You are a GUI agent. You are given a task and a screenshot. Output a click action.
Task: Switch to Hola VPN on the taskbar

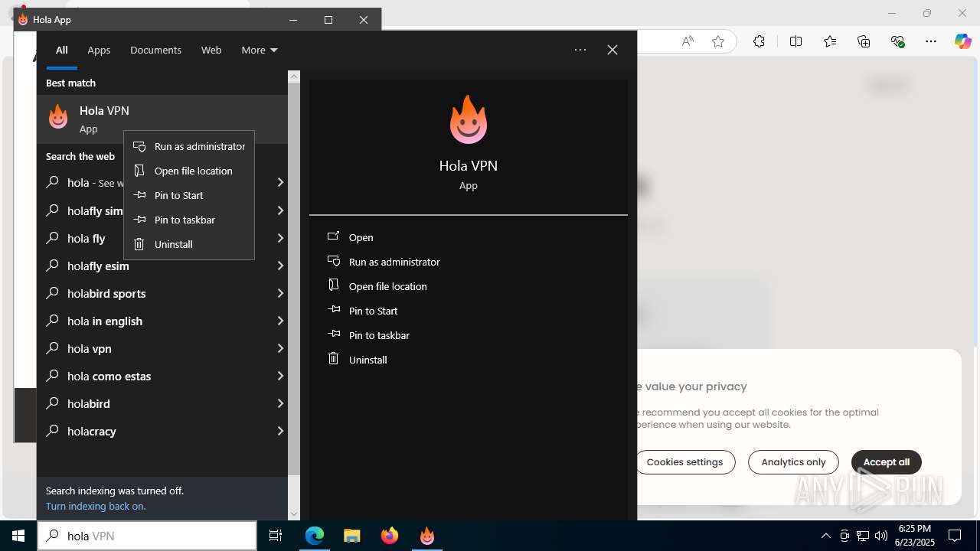(427, 536)
